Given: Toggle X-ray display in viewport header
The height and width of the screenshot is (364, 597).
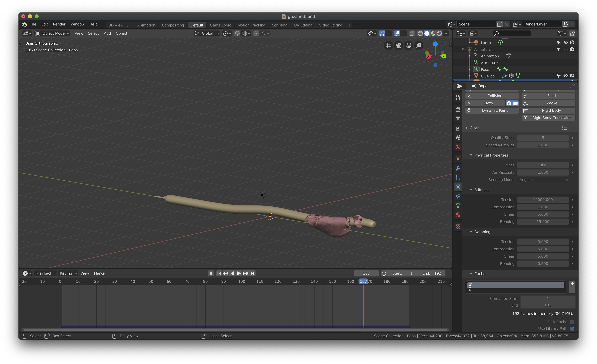Looking at the screenshot, I should pos(412,33).
